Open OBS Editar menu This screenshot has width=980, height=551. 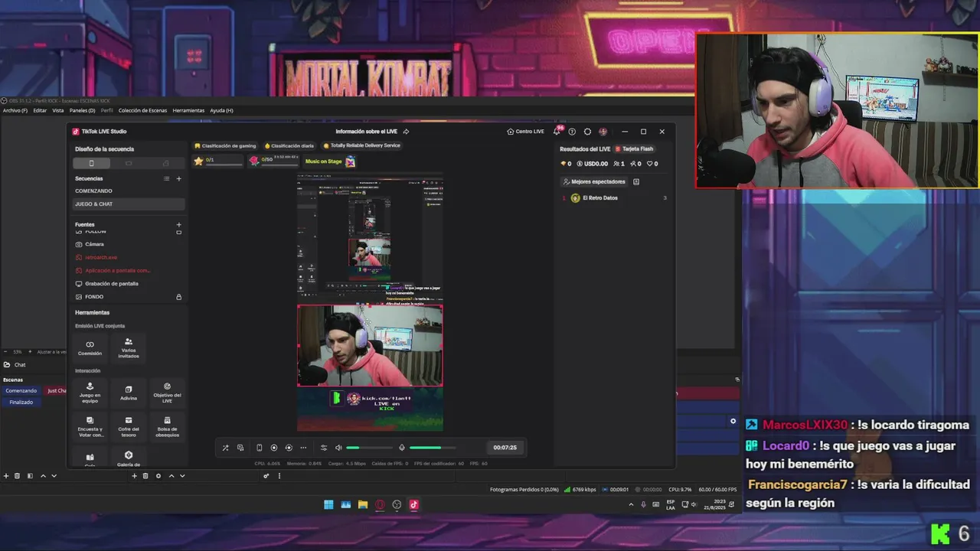(x=40, y=110)
